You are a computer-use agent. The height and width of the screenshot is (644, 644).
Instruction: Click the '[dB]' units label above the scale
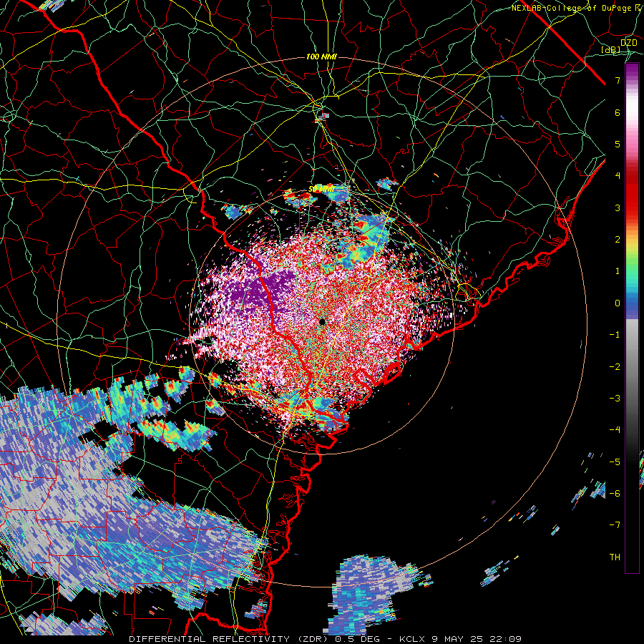(x=611, y=49)
